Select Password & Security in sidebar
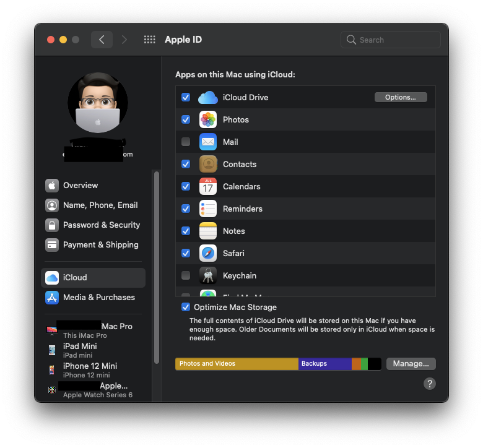The width and height of the screenshot is (483, 448). click(x=101, y=225)
